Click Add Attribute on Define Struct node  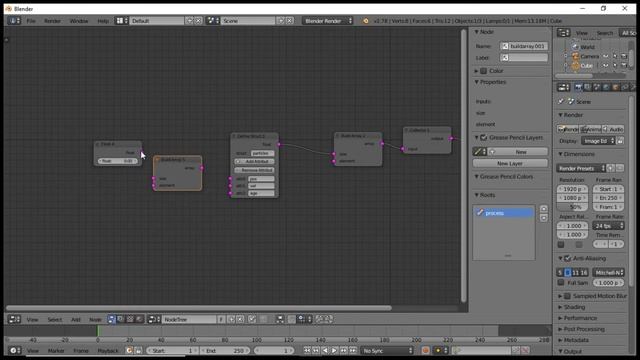tap(254, 161)
